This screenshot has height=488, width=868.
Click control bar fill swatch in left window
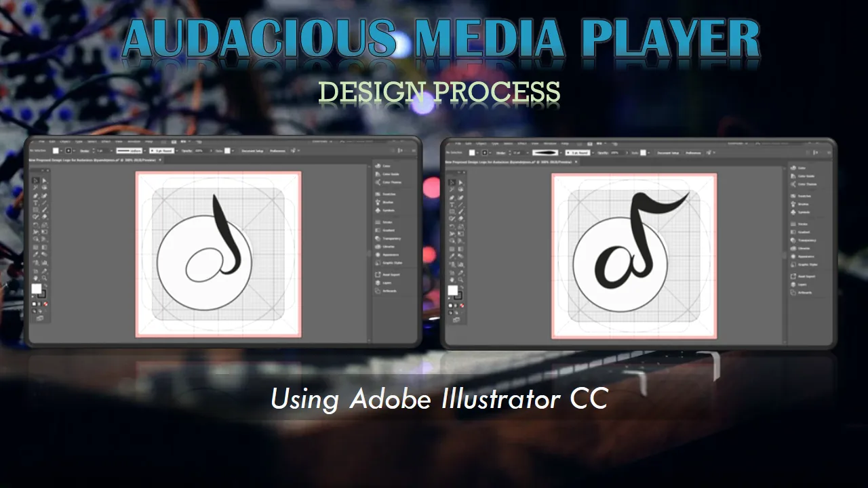coord(56,151)
